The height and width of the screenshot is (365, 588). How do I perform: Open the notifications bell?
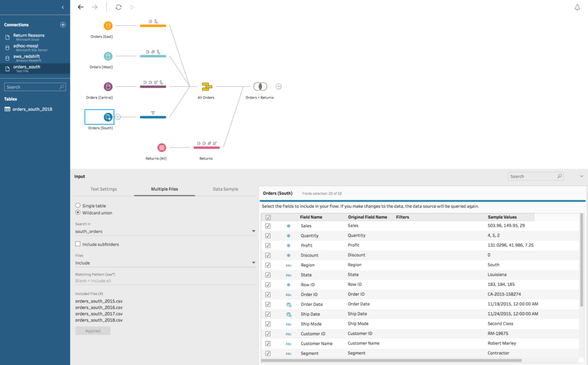pos(577,7)
